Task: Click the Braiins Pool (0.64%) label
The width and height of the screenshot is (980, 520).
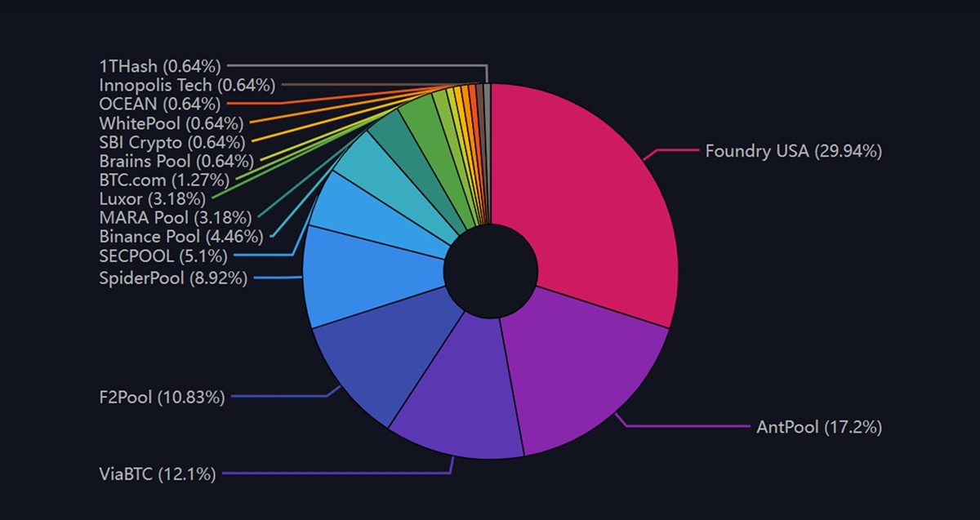Action: pos(176,161)
